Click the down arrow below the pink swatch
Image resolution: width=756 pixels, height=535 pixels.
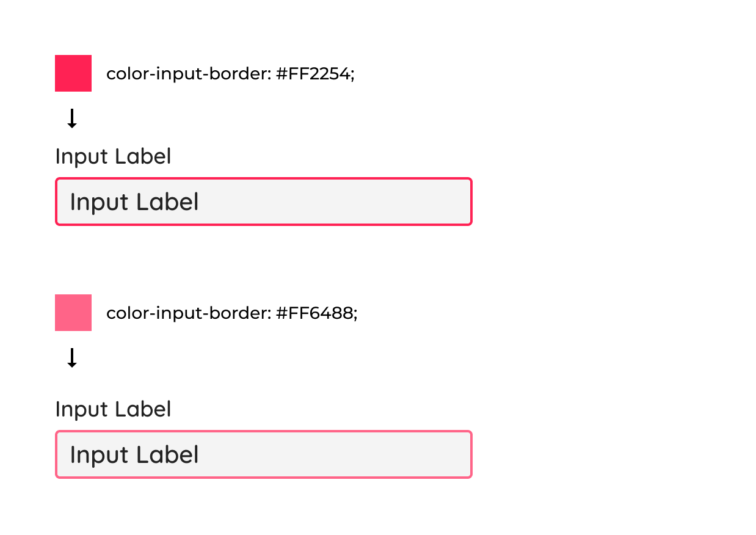click(x=72, y=358)
